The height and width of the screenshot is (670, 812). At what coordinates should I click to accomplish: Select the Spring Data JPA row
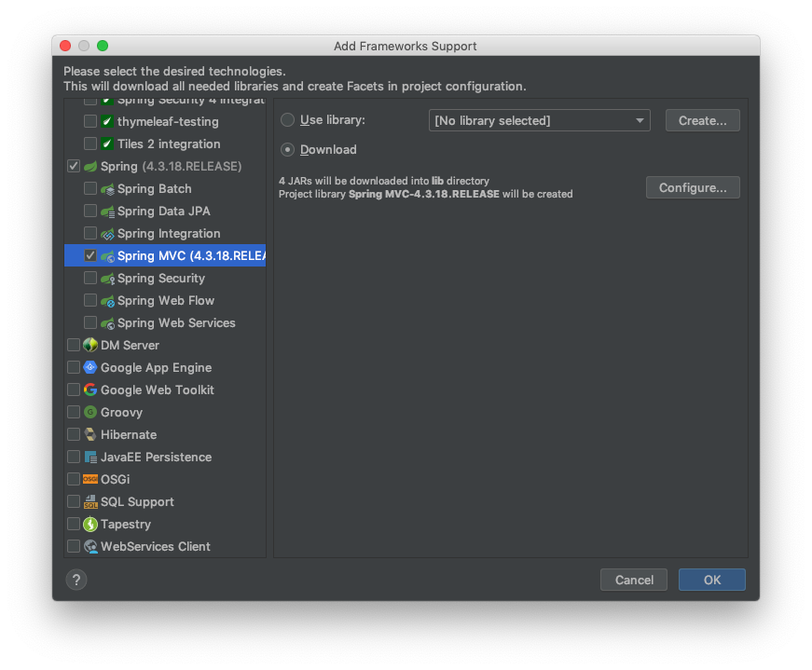[165, 212]
